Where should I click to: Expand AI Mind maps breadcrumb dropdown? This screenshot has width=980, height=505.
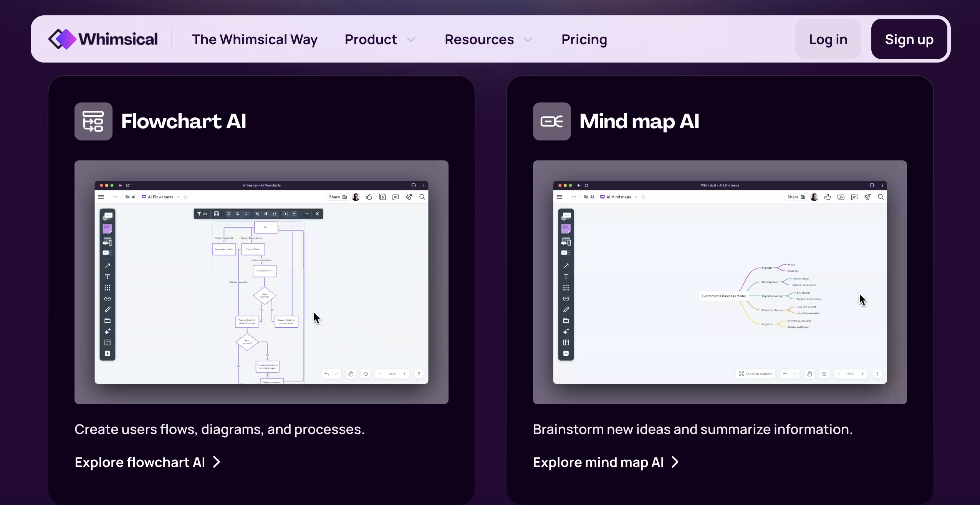(x=636, y=197)
